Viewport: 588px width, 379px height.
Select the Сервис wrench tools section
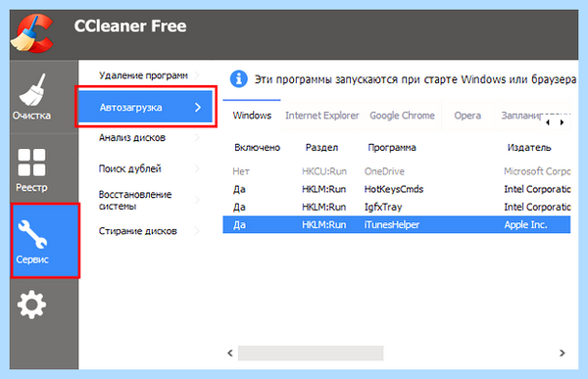point(45,241)
